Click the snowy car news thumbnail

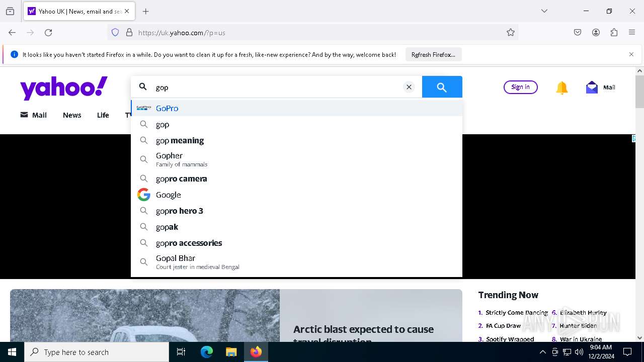(x=145, y=316)
